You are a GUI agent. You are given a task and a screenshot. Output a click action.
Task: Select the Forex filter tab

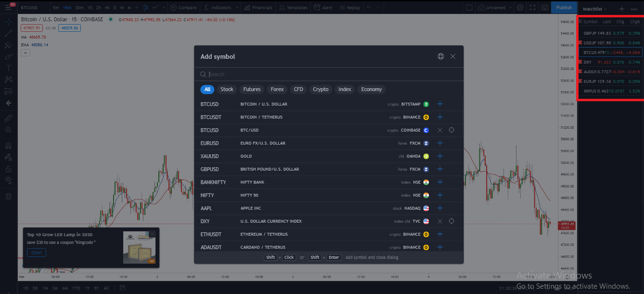click(277, 89)
